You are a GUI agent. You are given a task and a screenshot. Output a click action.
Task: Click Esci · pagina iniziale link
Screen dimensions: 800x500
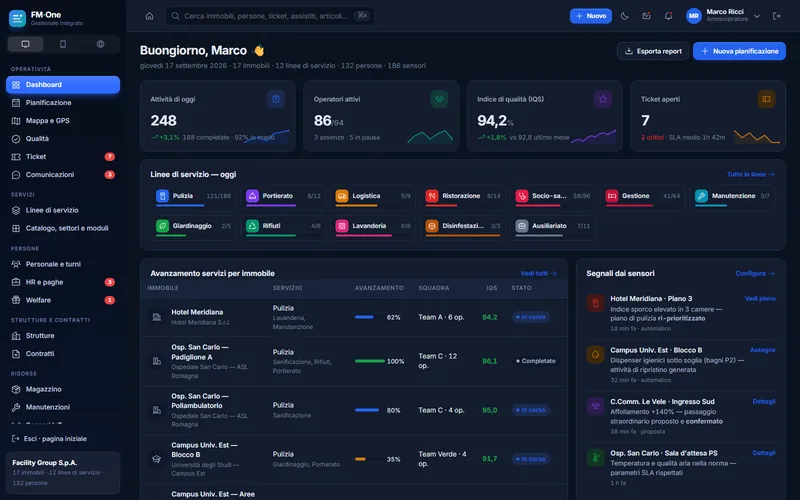[x=49, y=439]
